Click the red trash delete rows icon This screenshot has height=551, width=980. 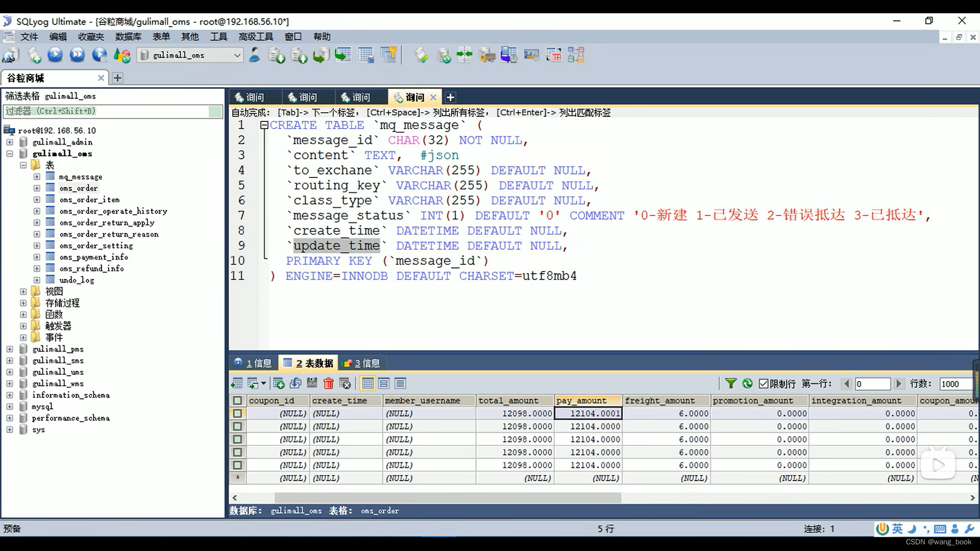point(329,384)
